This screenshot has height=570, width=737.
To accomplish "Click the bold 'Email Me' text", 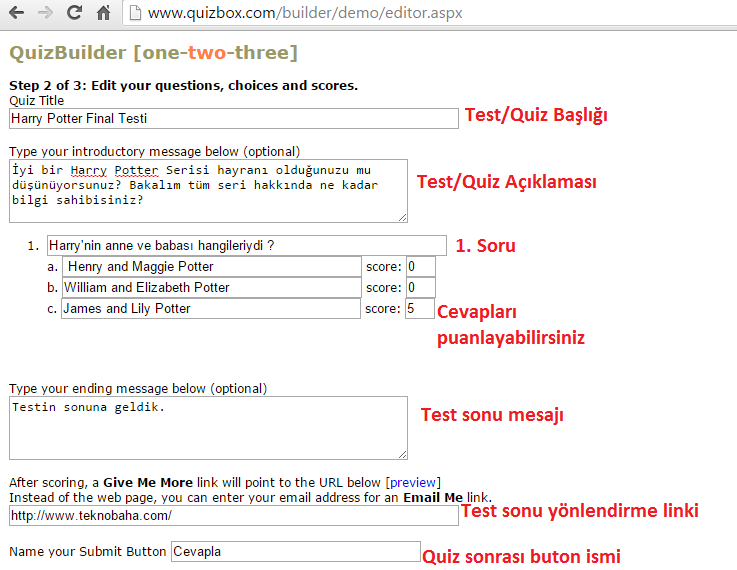I will pyautogui.click(x=433, y=498).
